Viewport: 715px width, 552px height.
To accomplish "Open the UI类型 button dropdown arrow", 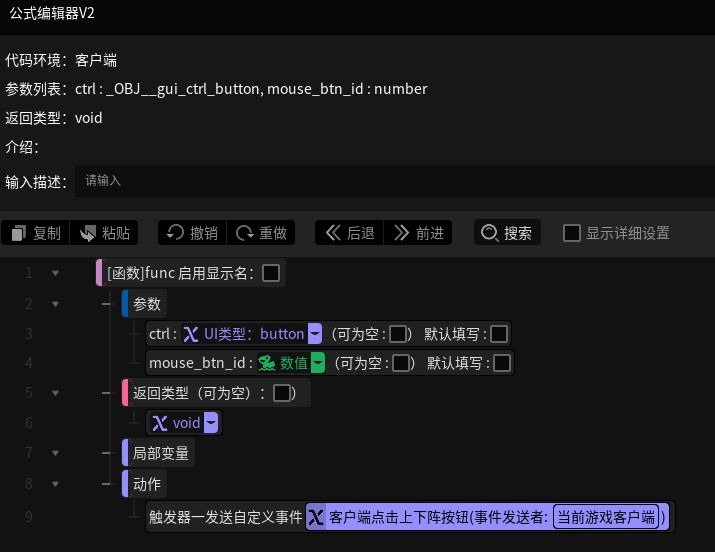I will coord(315,334).
